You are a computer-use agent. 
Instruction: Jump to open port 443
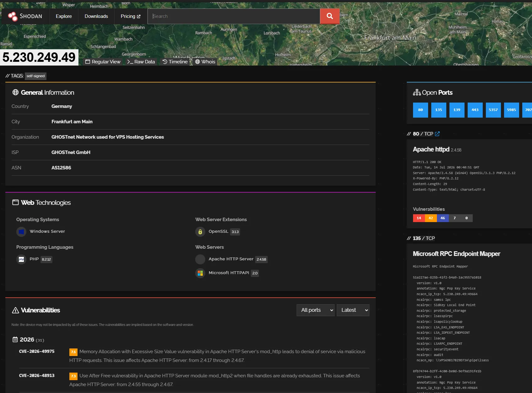475,110
